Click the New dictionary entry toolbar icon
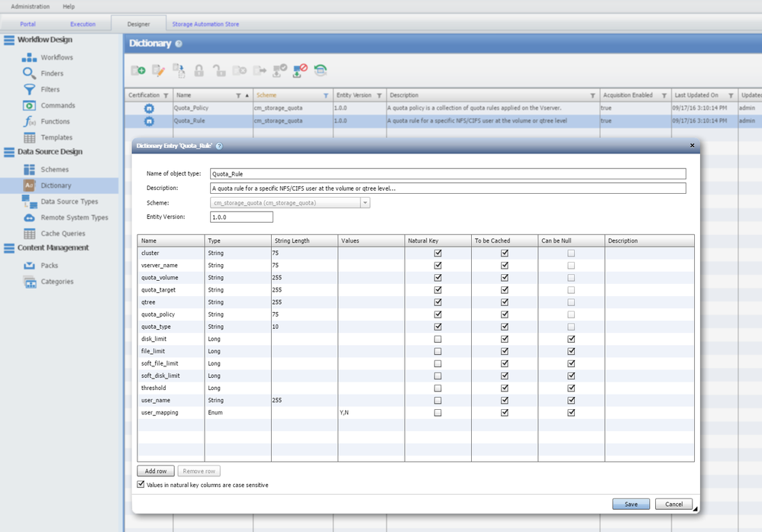The width and height of the screenshot is (762, 532). pyautogui.click(x=138, y=70)
